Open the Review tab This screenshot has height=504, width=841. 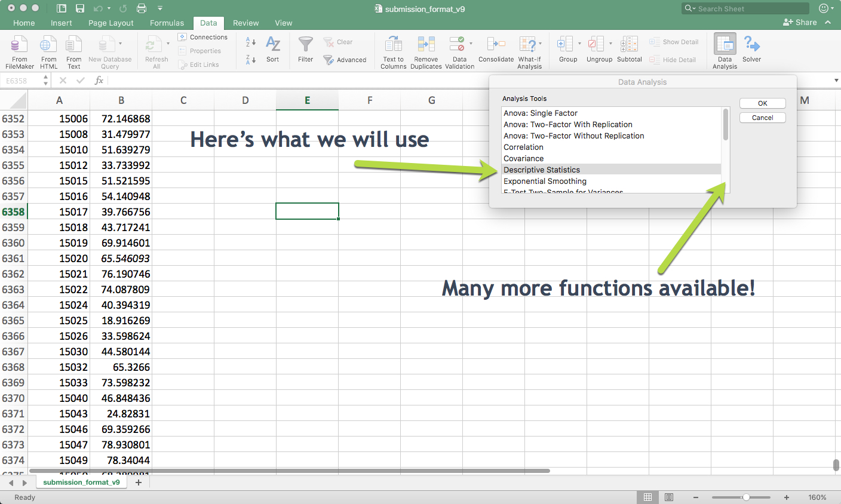[245, 23]
